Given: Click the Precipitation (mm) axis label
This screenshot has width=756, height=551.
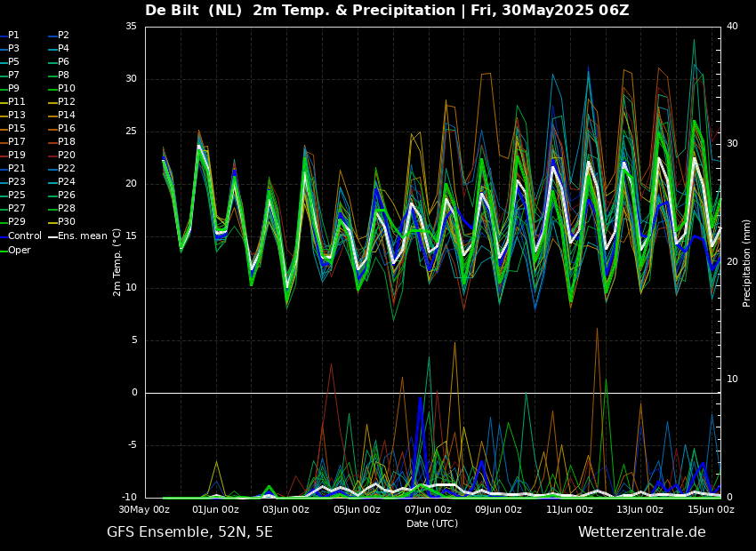Looking at the screenshot, I should 747,263.
